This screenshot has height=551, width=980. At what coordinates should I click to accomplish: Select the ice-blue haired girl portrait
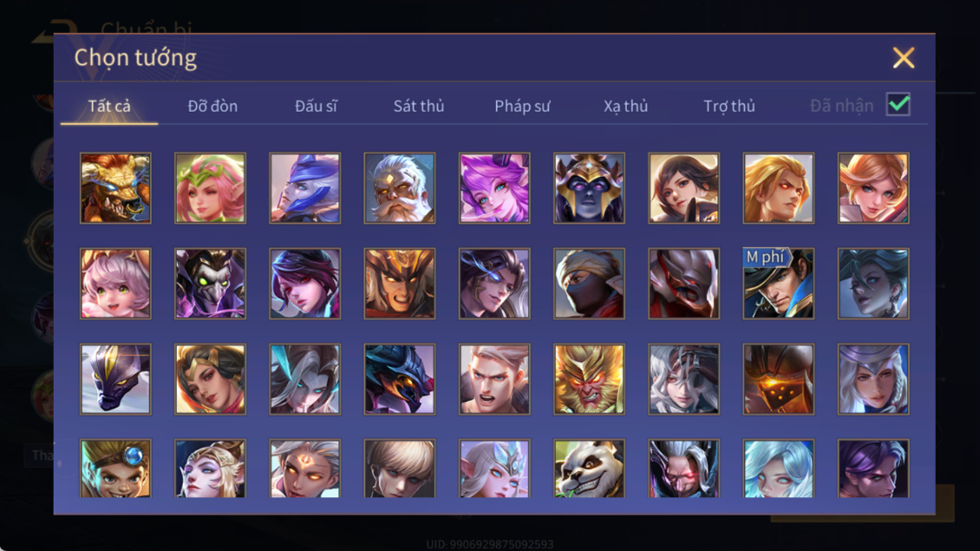coord(778,469)
